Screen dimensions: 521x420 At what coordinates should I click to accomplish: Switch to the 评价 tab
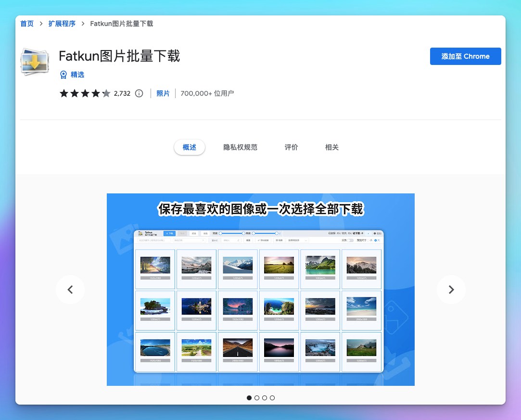[292, 147]
